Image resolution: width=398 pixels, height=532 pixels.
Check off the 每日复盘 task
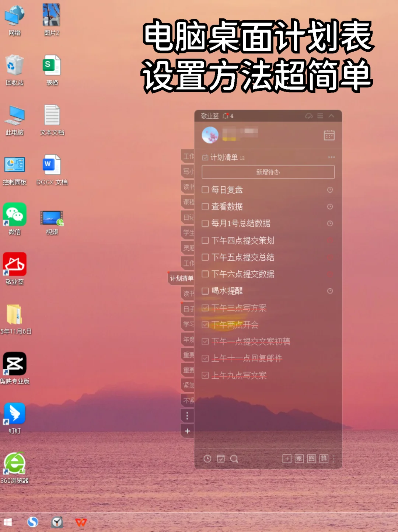(205, 190)
